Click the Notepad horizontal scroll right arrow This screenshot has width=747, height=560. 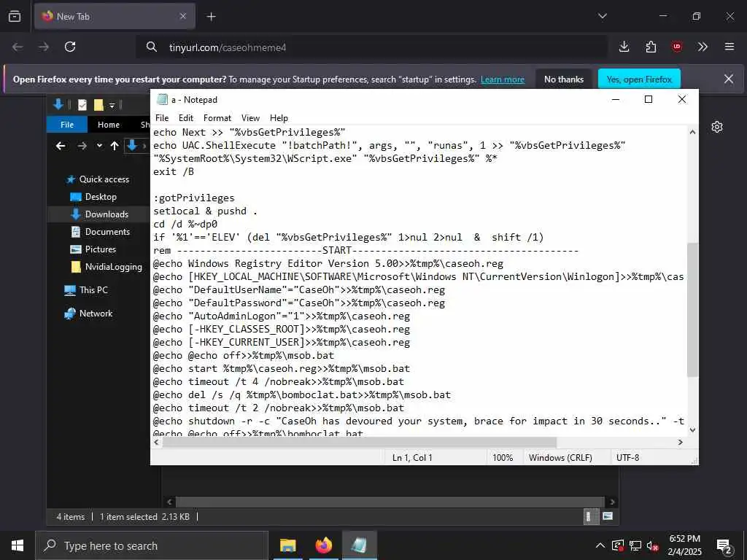pos(681,443)
